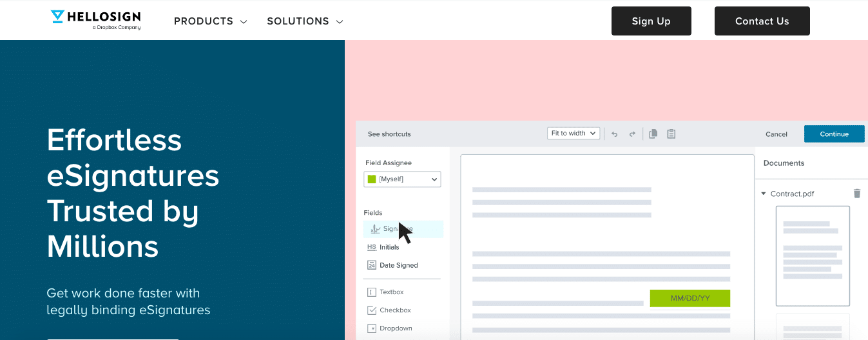
Task: Click the Contact Us button
Action: click(x=762, y=21)
